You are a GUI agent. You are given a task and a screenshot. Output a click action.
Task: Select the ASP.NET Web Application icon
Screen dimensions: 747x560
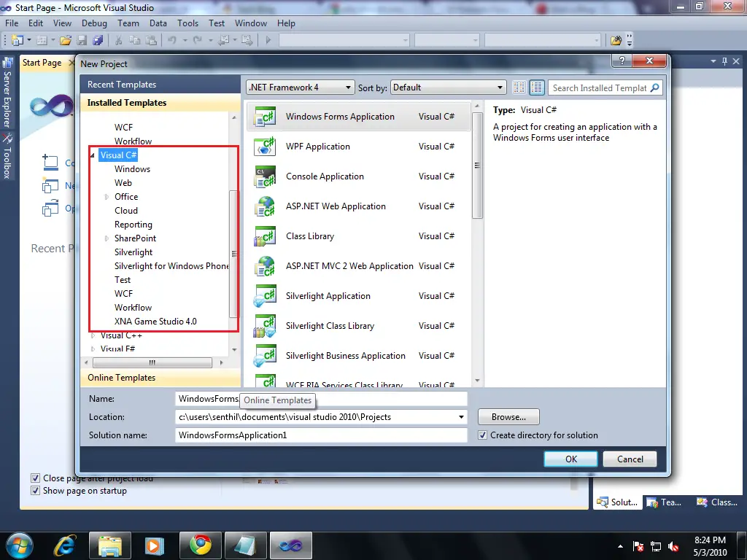[264, 206]
